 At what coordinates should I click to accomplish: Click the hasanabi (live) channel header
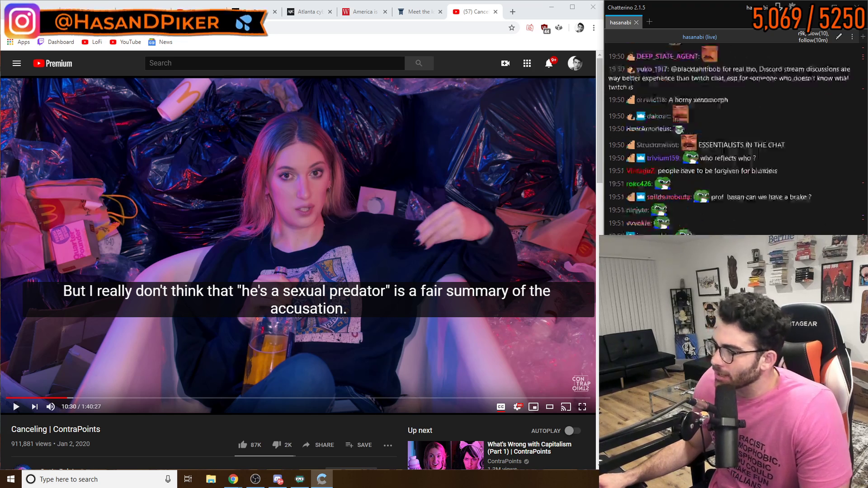coord(700,37)
